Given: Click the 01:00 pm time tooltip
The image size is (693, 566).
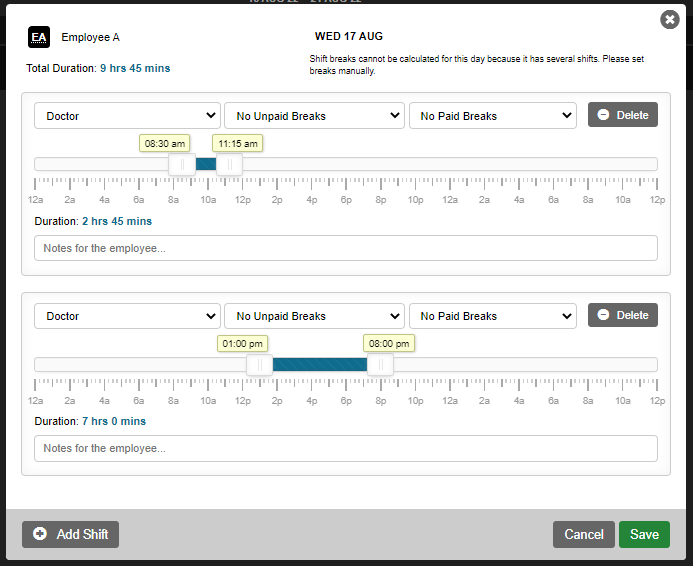Looking at the screenshot, I should [242, 344].
